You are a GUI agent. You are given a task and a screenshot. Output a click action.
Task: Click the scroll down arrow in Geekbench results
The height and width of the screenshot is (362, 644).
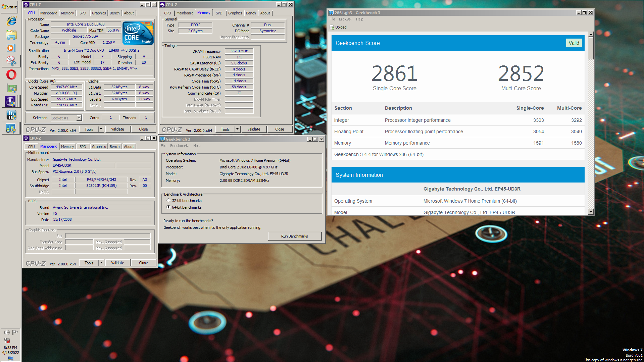click(x=591, y=212)
